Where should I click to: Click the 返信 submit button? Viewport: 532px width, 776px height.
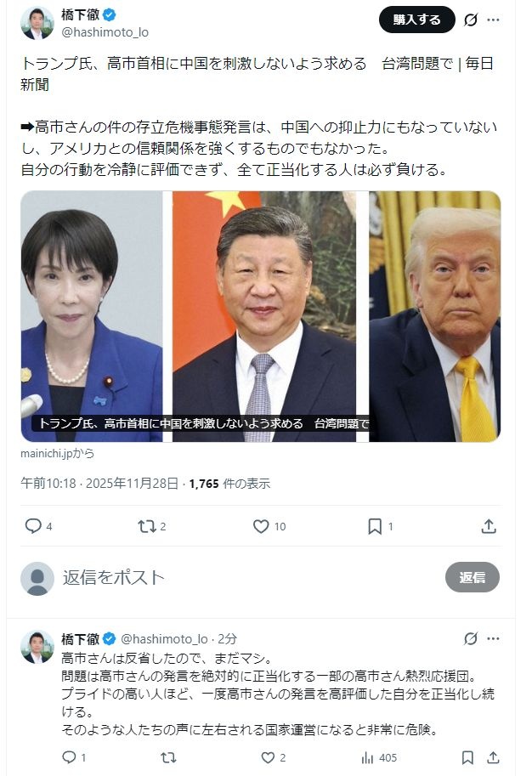473,577
